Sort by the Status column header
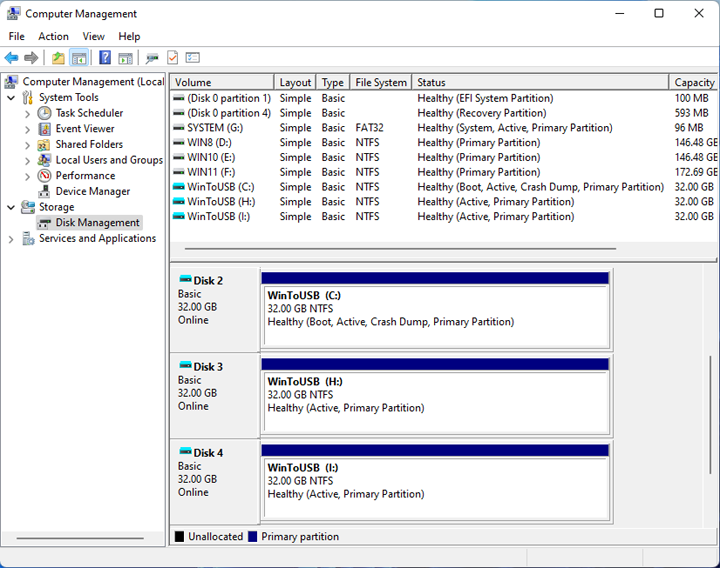The image size is (720, 568). [540, 82]
